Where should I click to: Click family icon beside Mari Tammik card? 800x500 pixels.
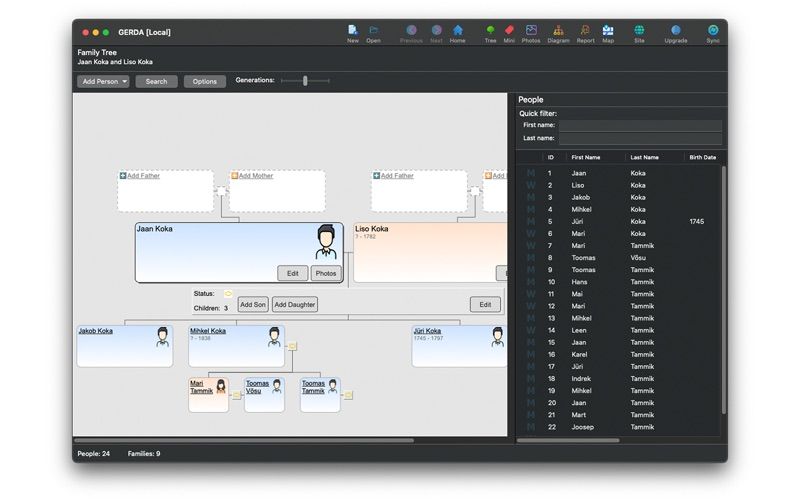point(236,395)
